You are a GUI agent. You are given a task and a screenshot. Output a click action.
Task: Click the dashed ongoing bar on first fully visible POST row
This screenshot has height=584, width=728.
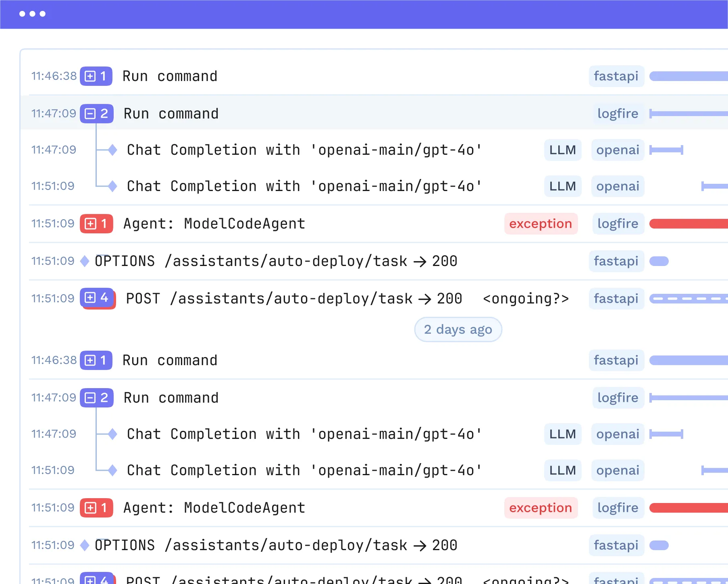pyautogui.click(x=688, y=299)
